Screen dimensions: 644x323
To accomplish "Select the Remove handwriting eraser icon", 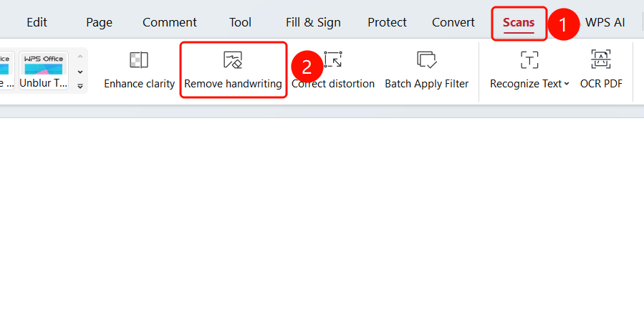I will pos(233,60).
